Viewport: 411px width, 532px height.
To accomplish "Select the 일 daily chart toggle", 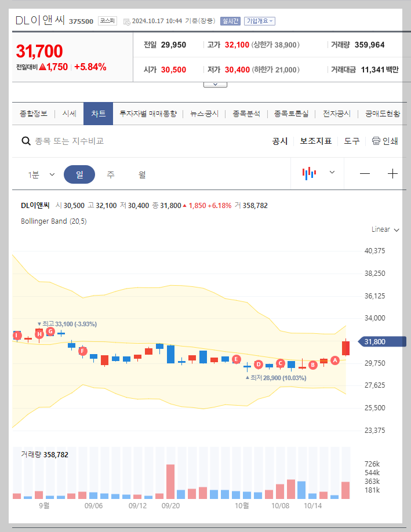I will (x=79, y=173).
